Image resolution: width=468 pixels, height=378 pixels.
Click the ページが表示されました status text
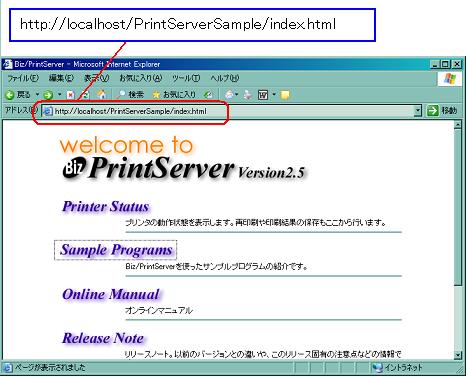[50, 368]
